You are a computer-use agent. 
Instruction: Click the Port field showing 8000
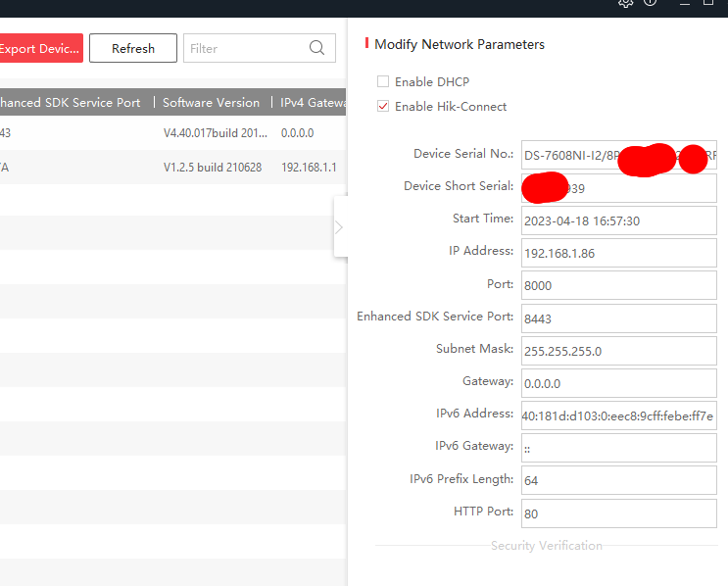click(618, 285)
